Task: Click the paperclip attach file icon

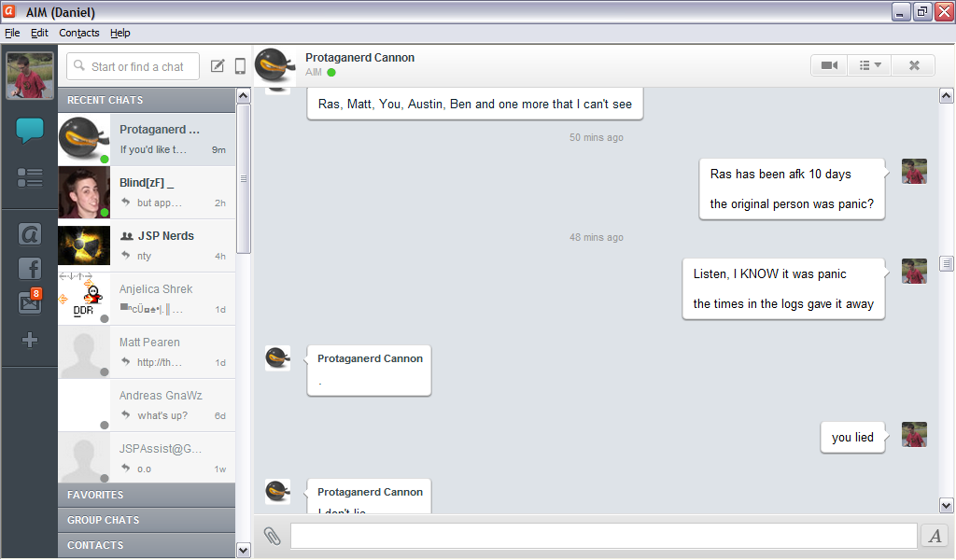Action: point(272,536)
